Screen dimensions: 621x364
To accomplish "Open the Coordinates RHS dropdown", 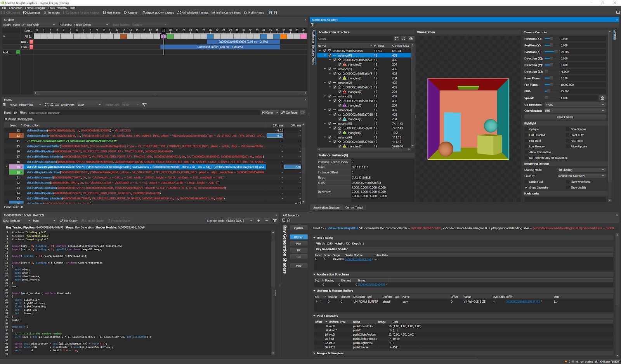I will [575, 111].
